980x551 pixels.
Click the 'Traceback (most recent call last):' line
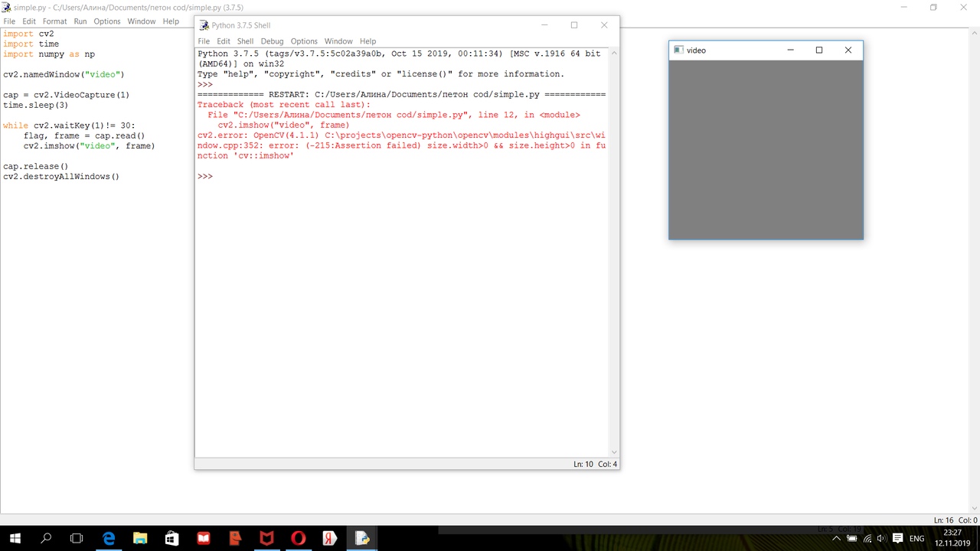click(x=284, y=105)
